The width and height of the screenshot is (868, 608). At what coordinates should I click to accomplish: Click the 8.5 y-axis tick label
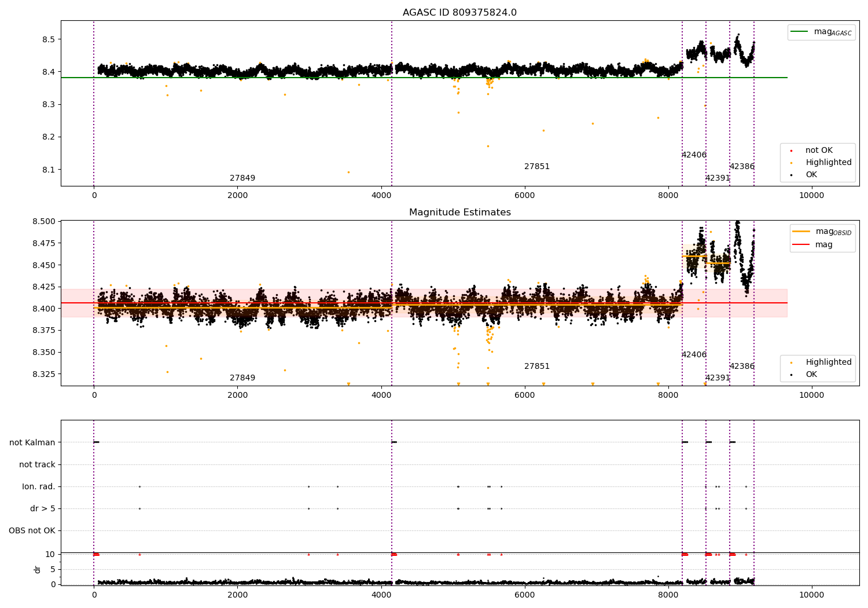pos(49,39)
